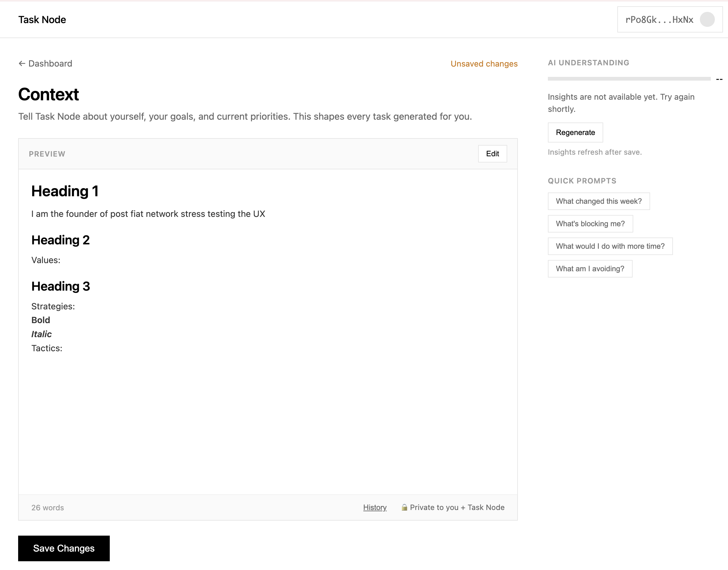
Task: Click the AI Understanding progress bar
Action: [x=629, y=79]
